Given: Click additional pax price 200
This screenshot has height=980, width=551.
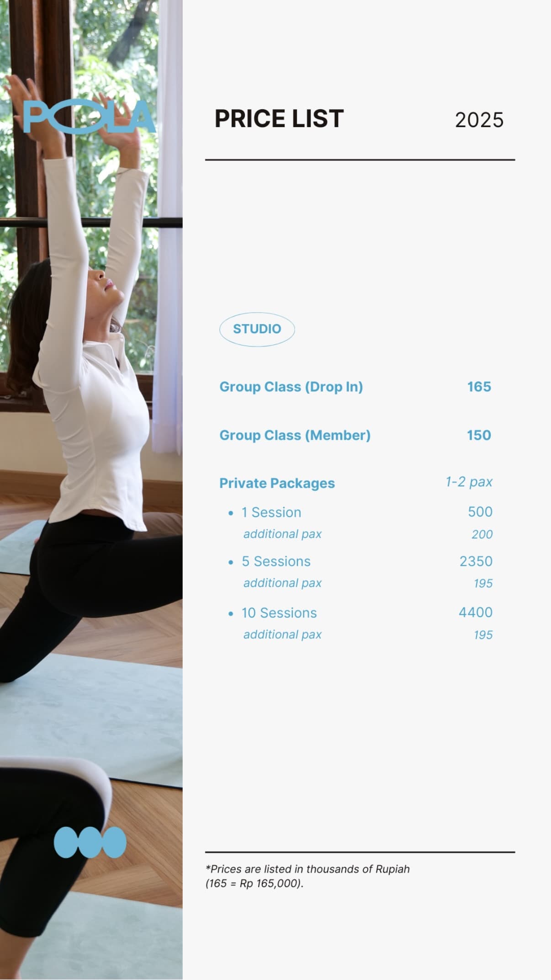Looking at the screenshot, I should [482, 534].
